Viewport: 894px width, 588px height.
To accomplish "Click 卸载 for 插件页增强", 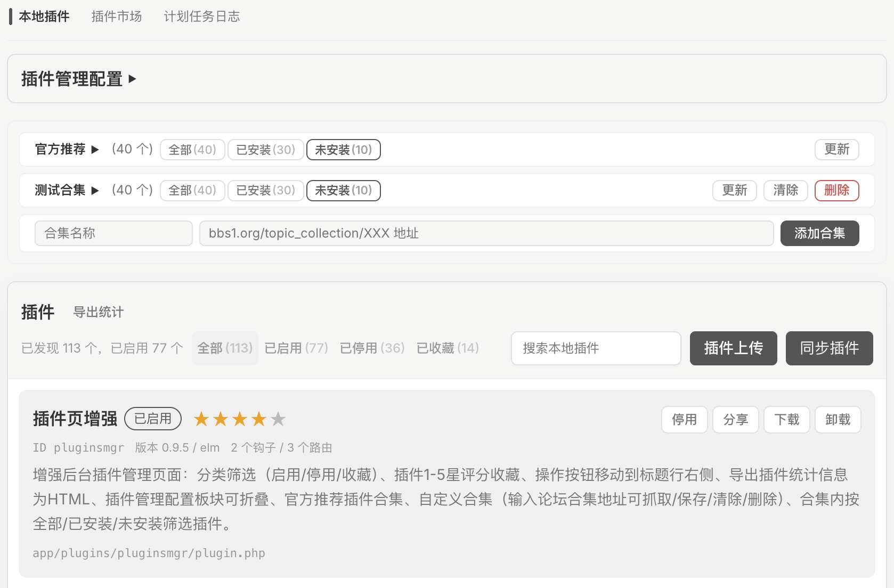I will 838,420.
